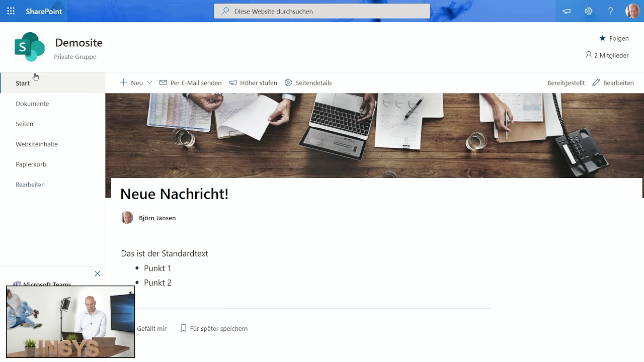This screenshot has width=644, height=362.
Task: Open the Demosite site title
Action: click(78, 43)
